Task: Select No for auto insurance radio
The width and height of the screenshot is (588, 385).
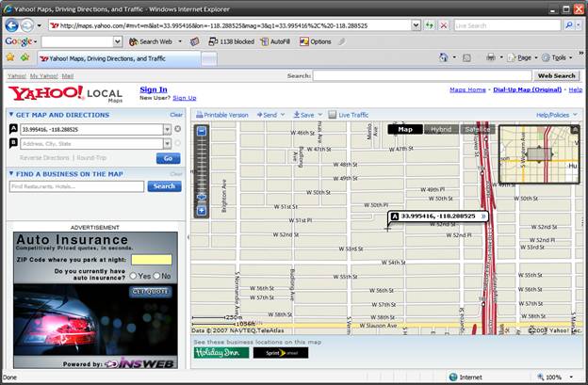Action: pos(156,276)
